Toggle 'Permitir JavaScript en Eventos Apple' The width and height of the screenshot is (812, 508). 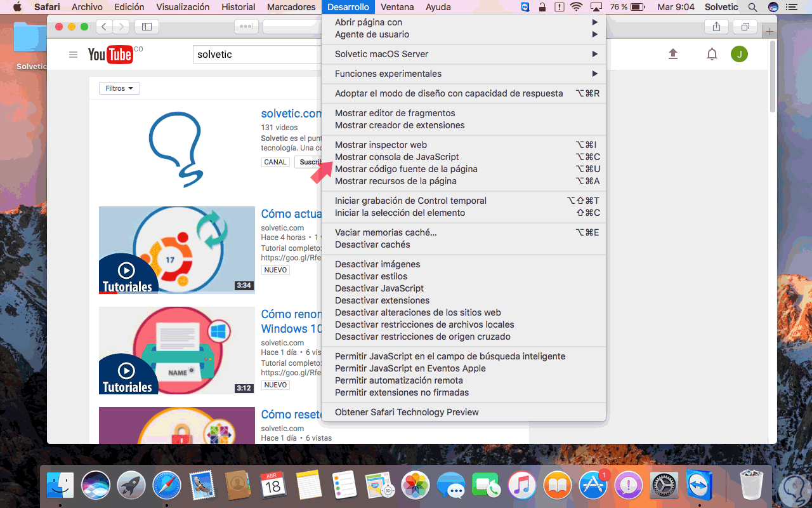(464, 368)
